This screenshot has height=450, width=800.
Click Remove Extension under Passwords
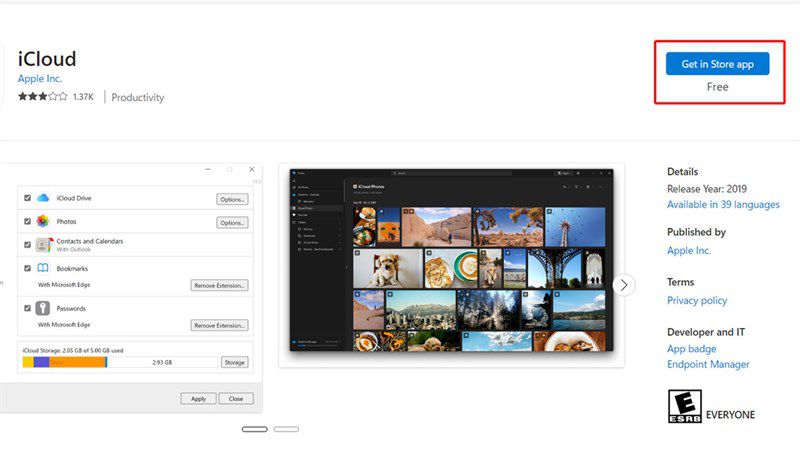(219, 325)
